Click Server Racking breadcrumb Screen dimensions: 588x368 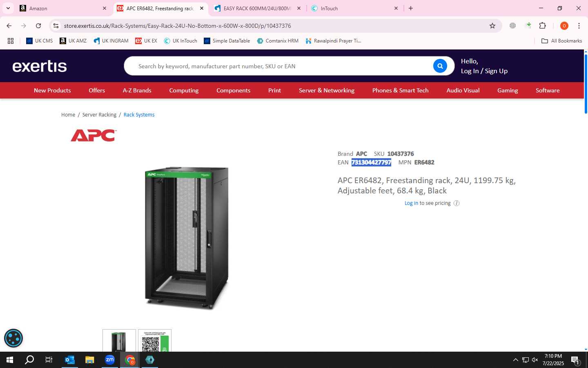(x=99, y=115)
